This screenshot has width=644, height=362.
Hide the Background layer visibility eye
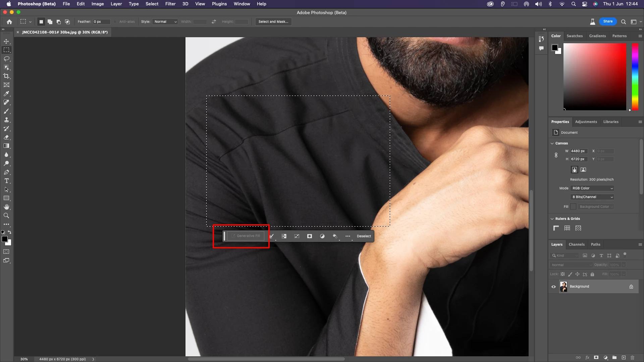[x=554, y=287]
